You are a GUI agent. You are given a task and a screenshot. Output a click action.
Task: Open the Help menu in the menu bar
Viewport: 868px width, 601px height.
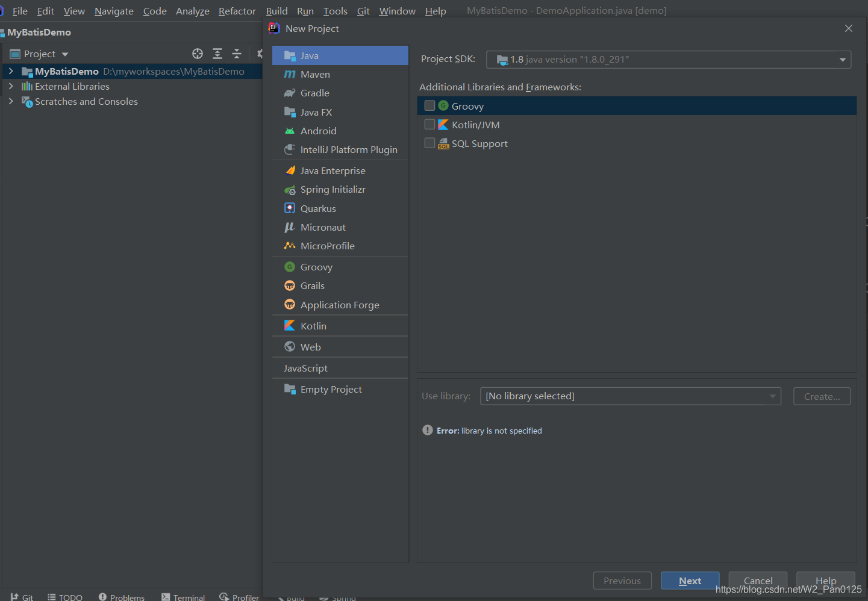click(436, 11)
